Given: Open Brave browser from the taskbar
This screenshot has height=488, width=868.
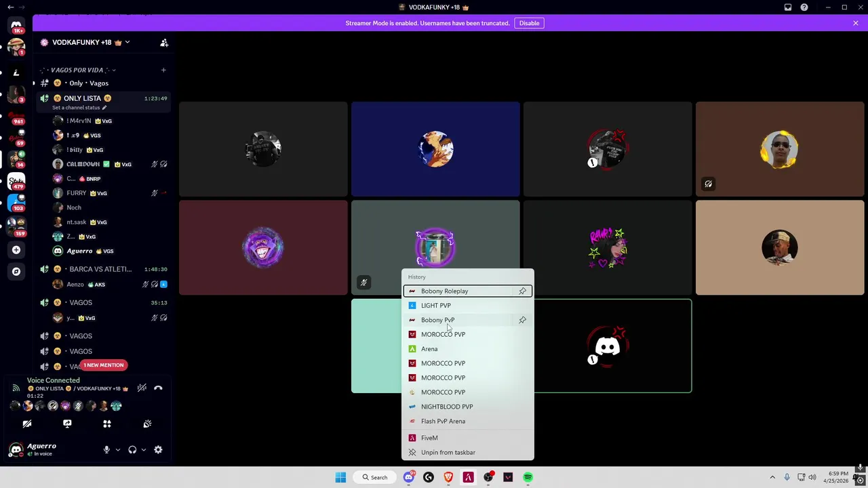Looking at the screenshot, I should pos(448,477).
